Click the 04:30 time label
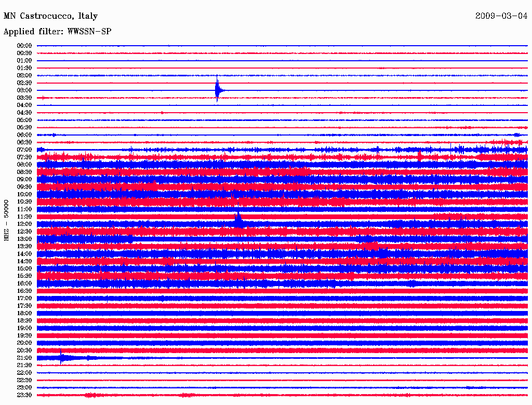532x405 pixels. (x=24, y=113)
